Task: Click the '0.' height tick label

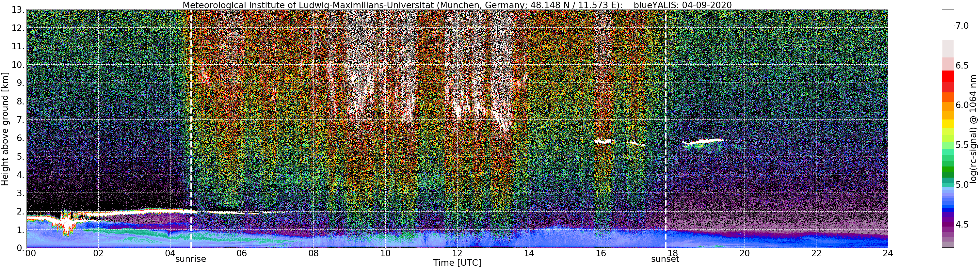Action: pyautogui.click(x=20, y=248)
